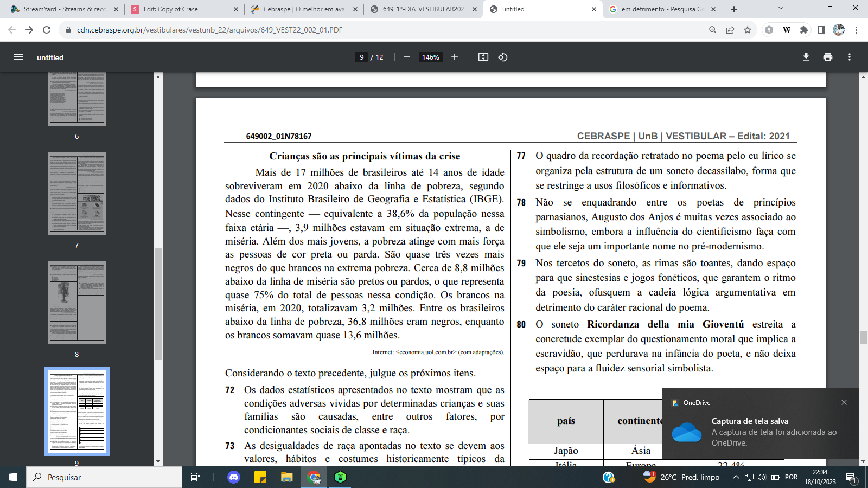The width and height of the screenshot is (868, 488).
Task: Open the Windows notification center
Action: (x=851, y=478)
